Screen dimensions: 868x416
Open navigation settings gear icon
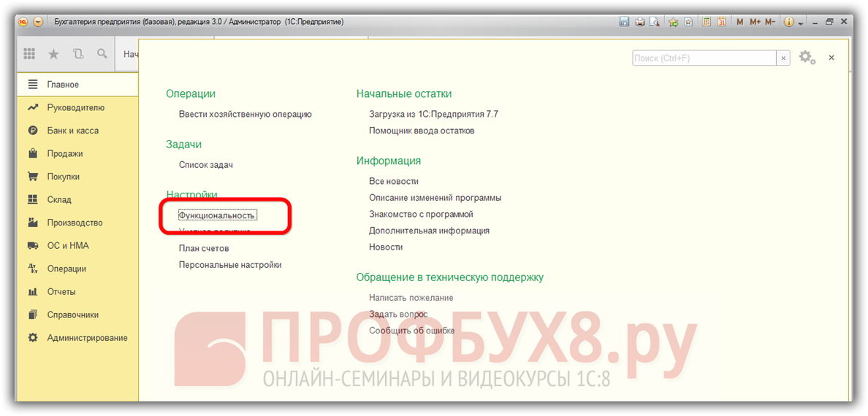[x=807, y=57]
